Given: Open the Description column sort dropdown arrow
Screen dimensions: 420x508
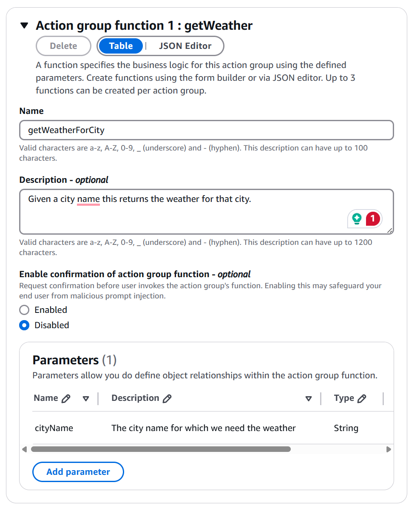Looking at the screenshot, I should click(x=309, y=399).
